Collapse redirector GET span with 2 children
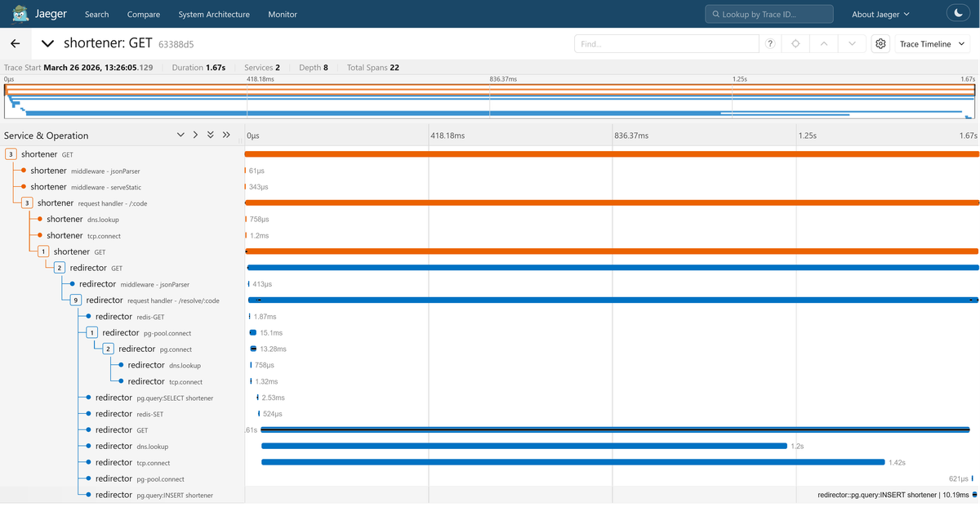The height and width of the screenshot is (507, 980). 60,268
